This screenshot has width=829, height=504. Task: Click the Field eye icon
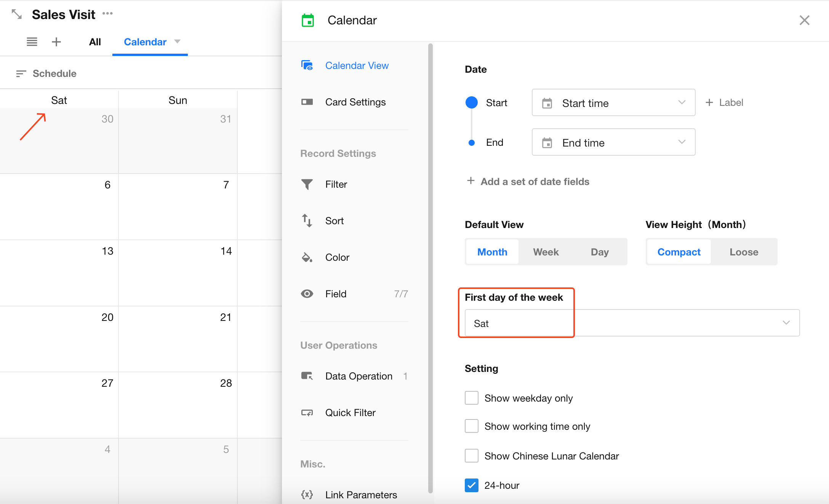point(307,294)
